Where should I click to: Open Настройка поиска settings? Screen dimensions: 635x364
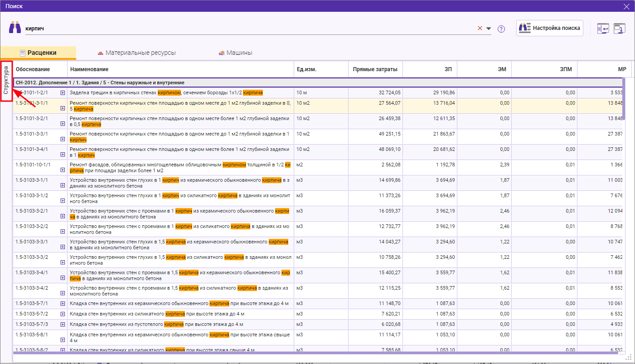pyautogui.click(x=549, y=28)
